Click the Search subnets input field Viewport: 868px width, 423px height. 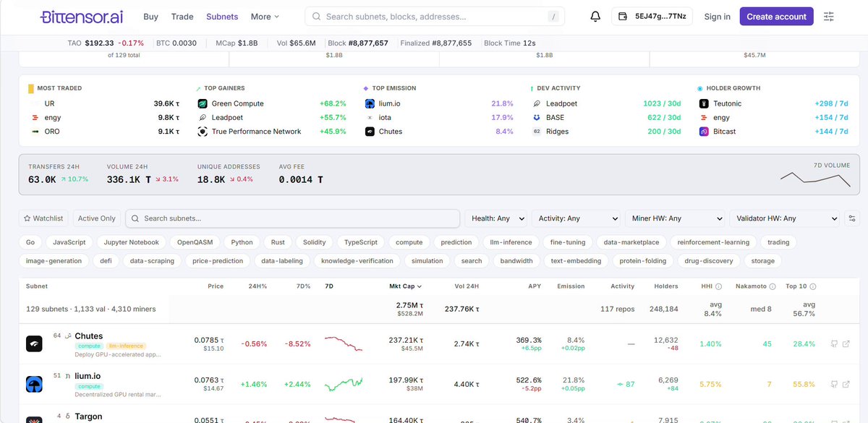[292, 218]
